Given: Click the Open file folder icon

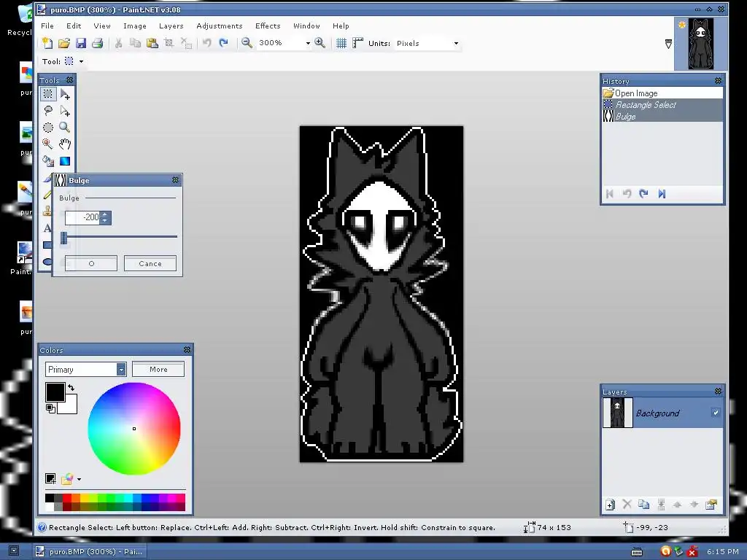Looking at the screenshot, I should click(64, 43).
